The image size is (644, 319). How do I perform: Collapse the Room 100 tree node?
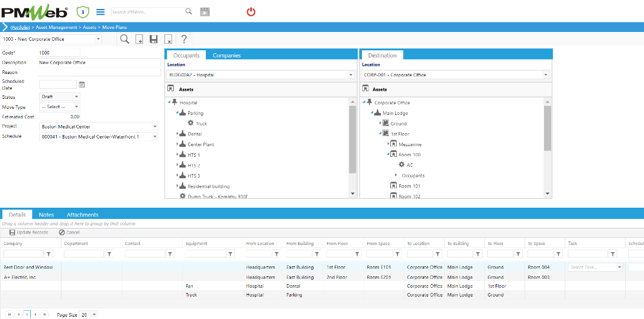click(x=388, y=154)
